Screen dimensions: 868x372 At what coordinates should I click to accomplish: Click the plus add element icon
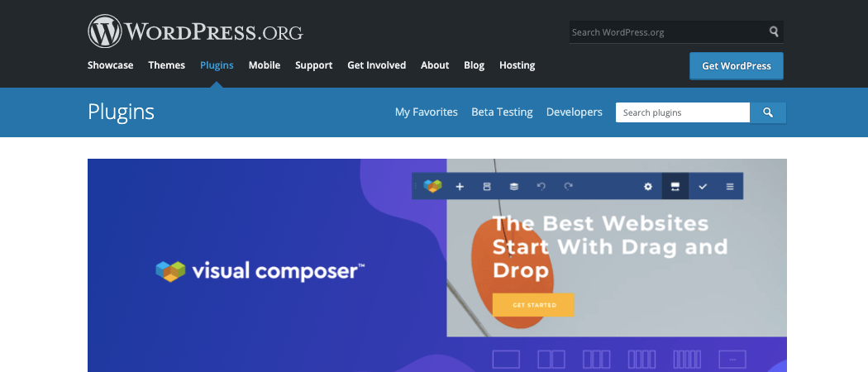[460, 187]
